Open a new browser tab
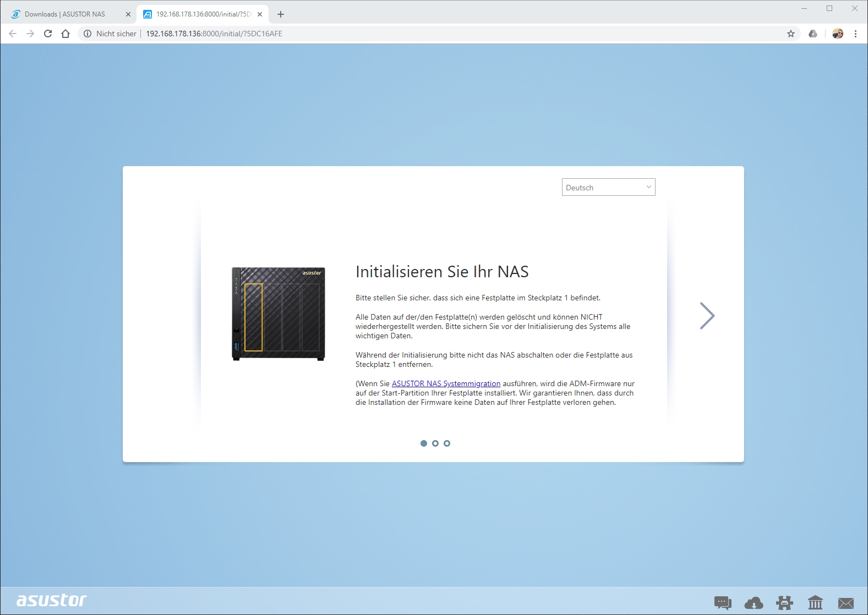Viewport: 868px width, 615px height. point(281,14)
